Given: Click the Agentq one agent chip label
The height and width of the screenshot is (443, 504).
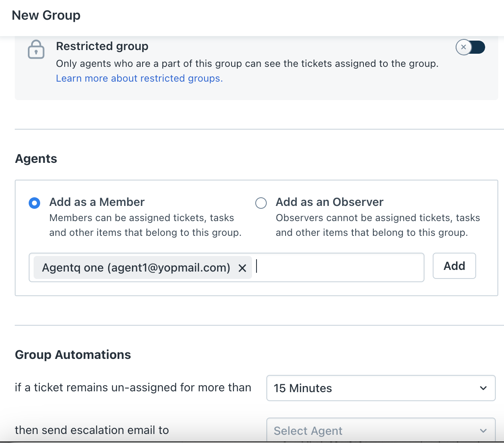Looking at the screenshot, I should [x=136, y=268].
